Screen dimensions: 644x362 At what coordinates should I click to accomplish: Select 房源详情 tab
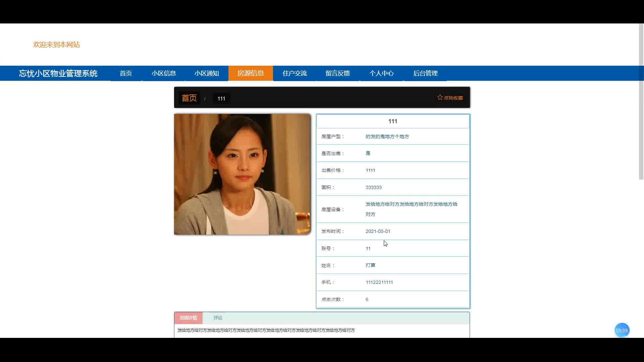(188, 318)
